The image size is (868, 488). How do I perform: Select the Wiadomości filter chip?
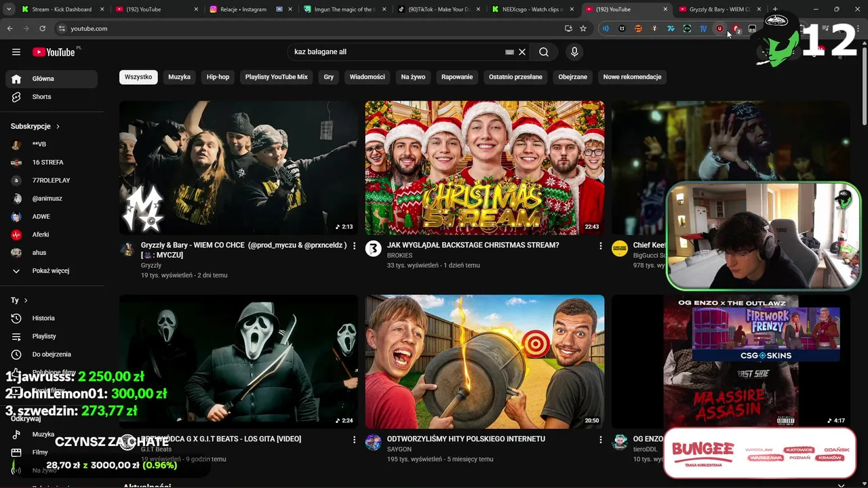367,77
